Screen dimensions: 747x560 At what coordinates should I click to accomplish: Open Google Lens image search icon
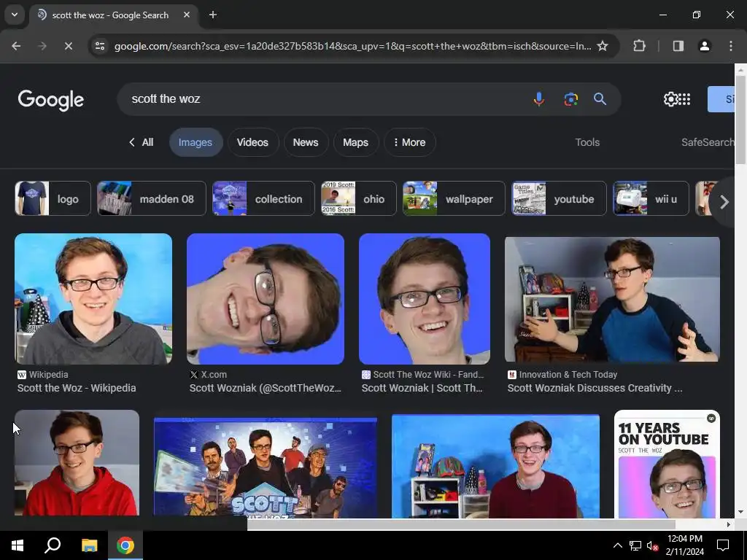tap(570, 99)
